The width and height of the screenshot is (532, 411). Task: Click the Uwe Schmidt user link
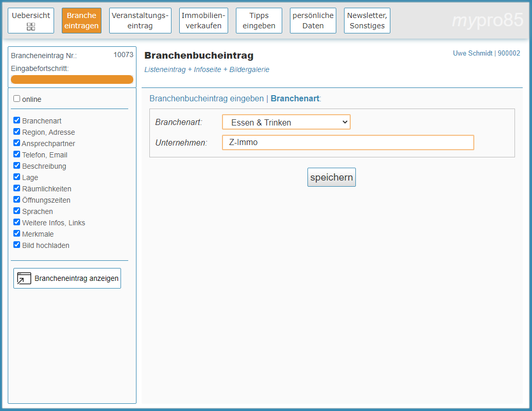pos(472,53)
